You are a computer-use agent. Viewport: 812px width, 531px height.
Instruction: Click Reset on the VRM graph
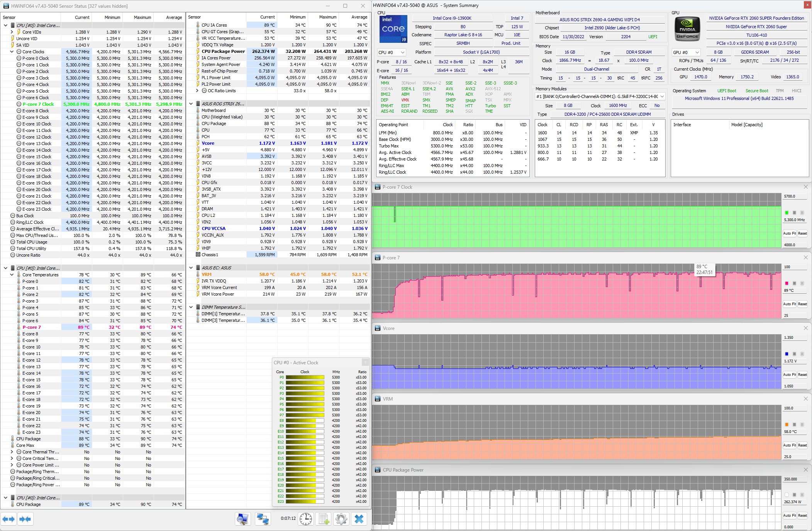[802, 445]
